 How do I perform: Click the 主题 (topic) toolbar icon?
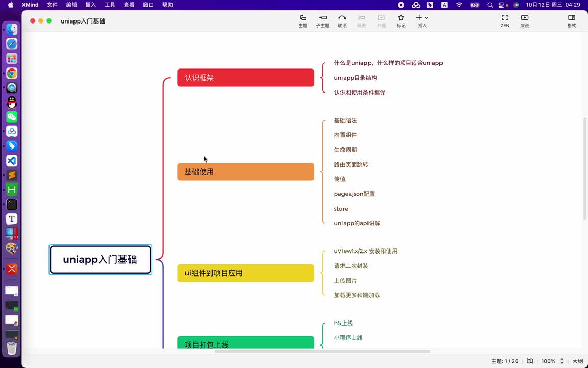pyautogui.click(x=303, y=21)
